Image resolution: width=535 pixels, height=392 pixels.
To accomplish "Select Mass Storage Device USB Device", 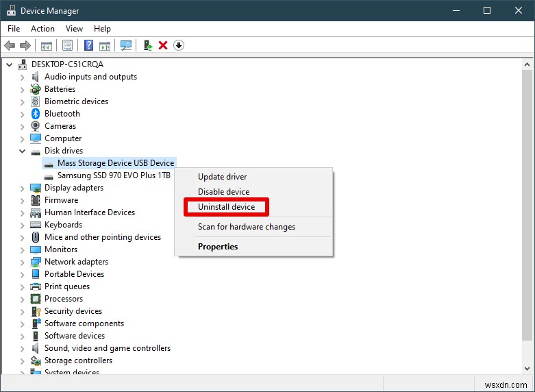I will pyautogui.click(x=116, y=163).
